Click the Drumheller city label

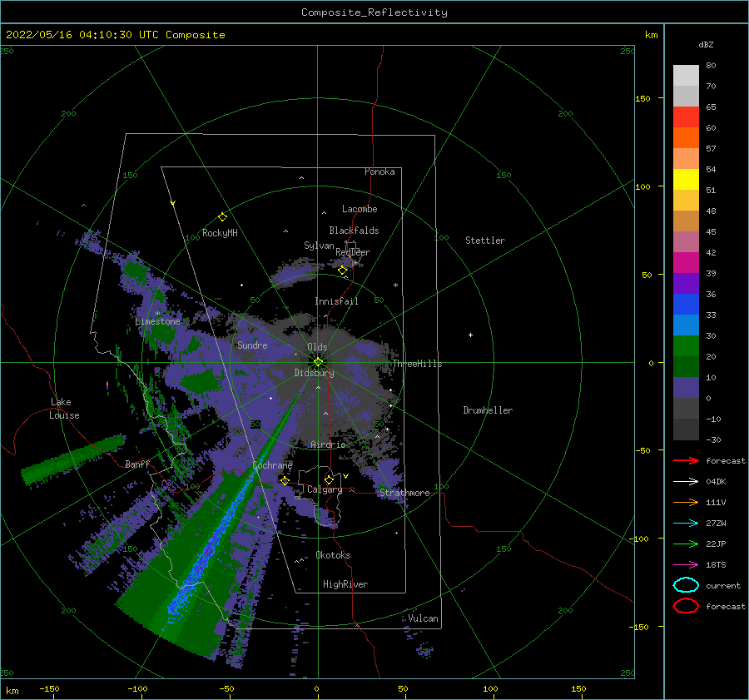(x=488, y=410)
